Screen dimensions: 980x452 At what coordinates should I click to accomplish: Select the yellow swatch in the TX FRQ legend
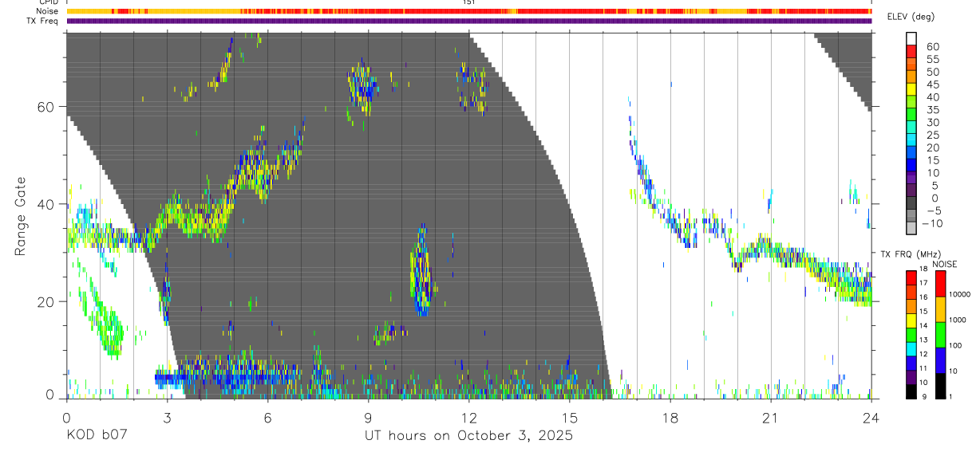tap(911, 320)
